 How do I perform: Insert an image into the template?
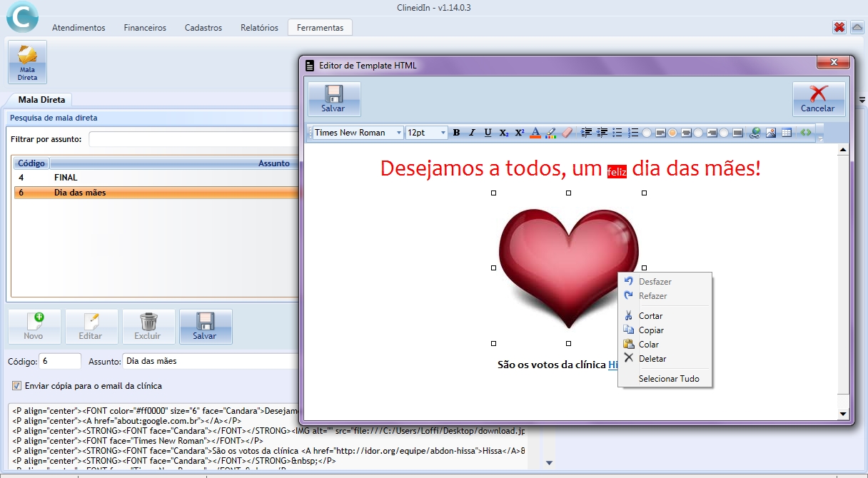click(x=771, y=133)
